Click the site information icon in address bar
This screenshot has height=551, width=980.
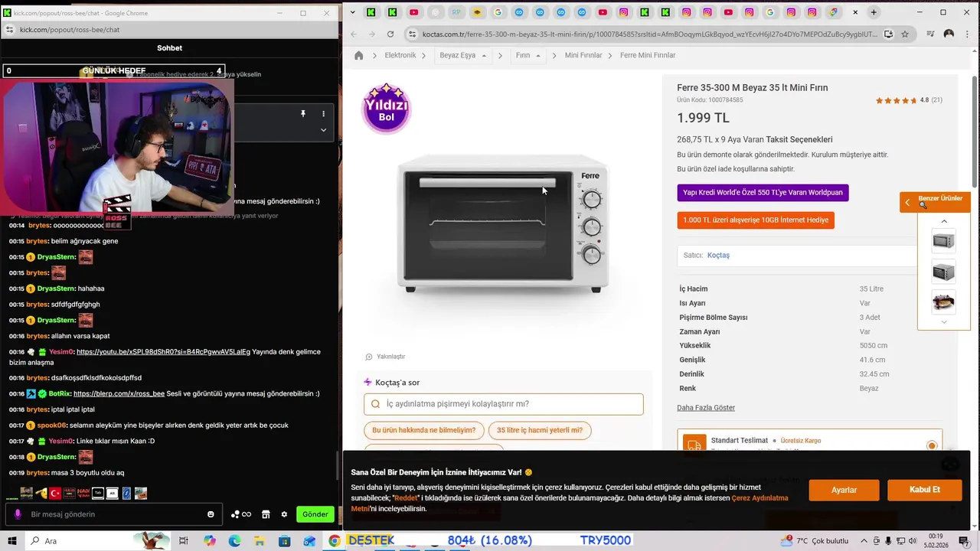413,34
